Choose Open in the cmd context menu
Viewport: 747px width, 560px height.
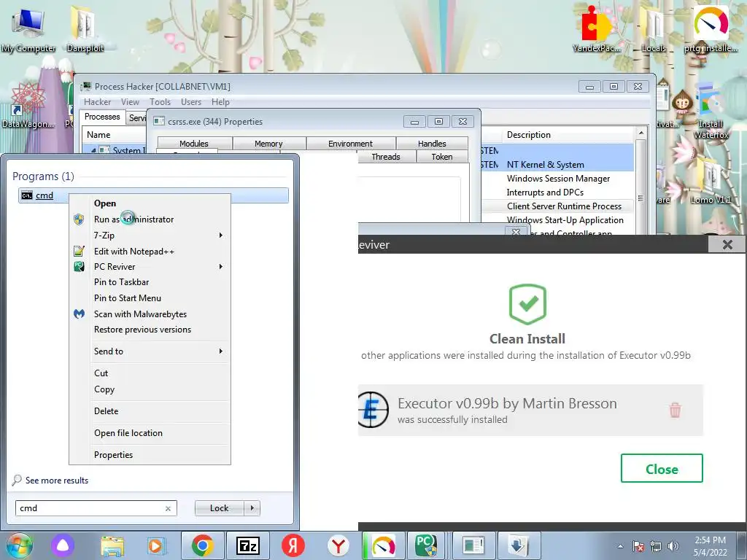tap(105, 203)
